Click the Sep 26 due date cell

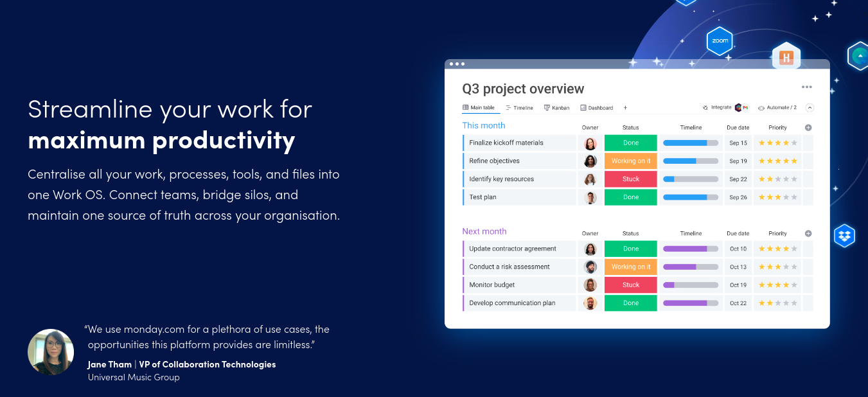coord(738,197)
